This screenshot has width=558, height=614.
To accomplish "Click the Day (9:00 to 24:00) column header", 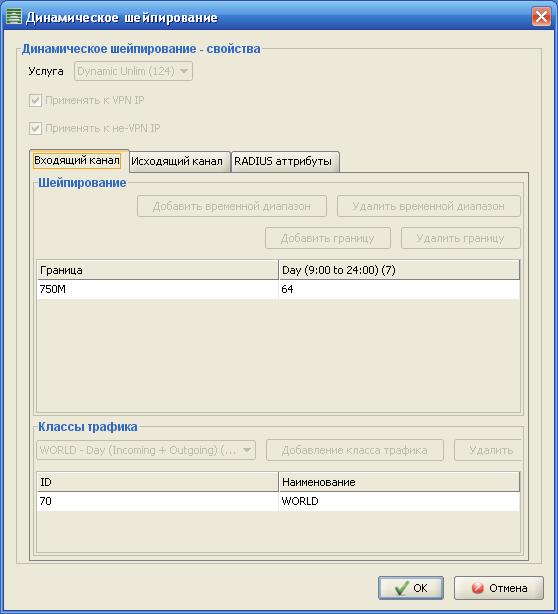I will tap(399, 270).
